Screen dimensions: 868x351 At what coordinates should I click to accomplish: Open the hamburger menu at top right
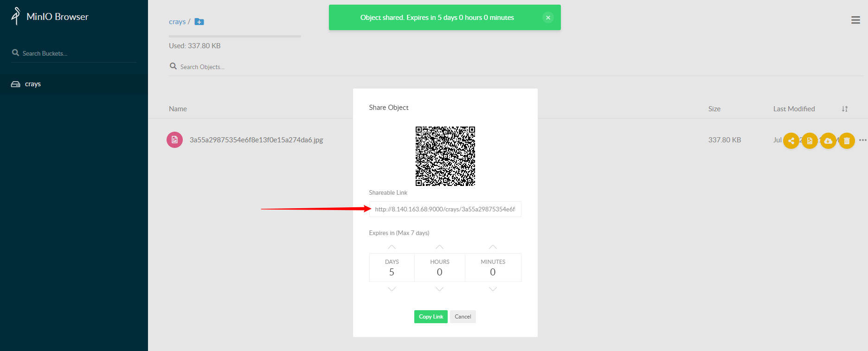coord(855,20)
